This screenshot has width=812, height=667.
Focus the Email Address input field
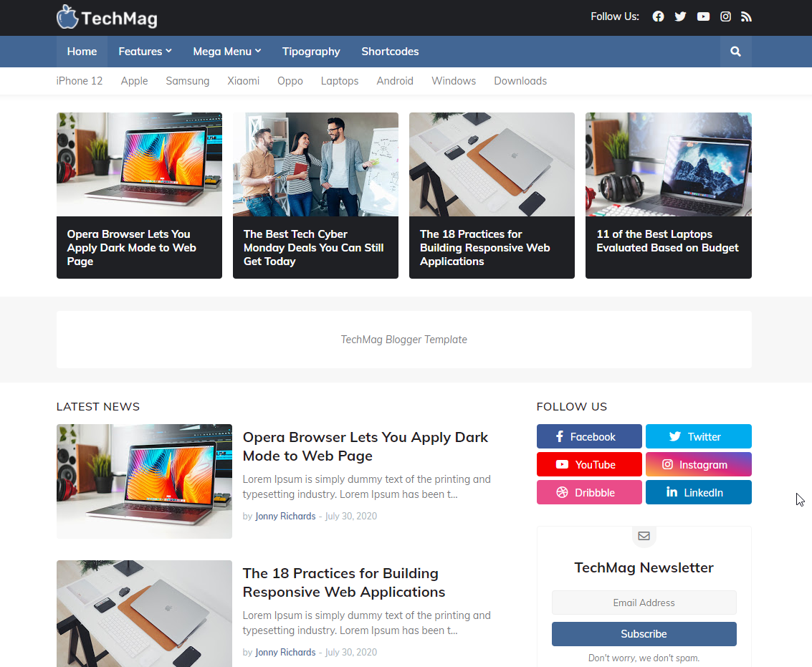click(644, 603)
